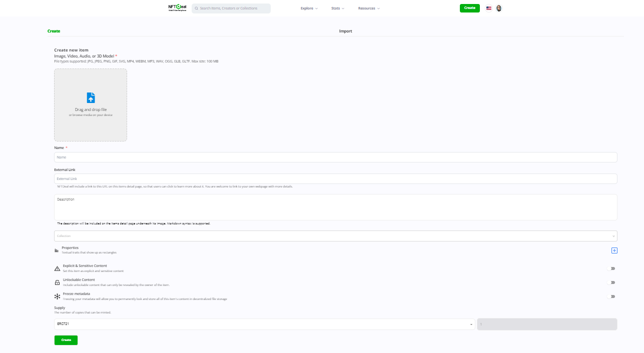Click the Properties bar-chart icon
The height and width of the screenshot is (353, 644).
pos(57,250)
